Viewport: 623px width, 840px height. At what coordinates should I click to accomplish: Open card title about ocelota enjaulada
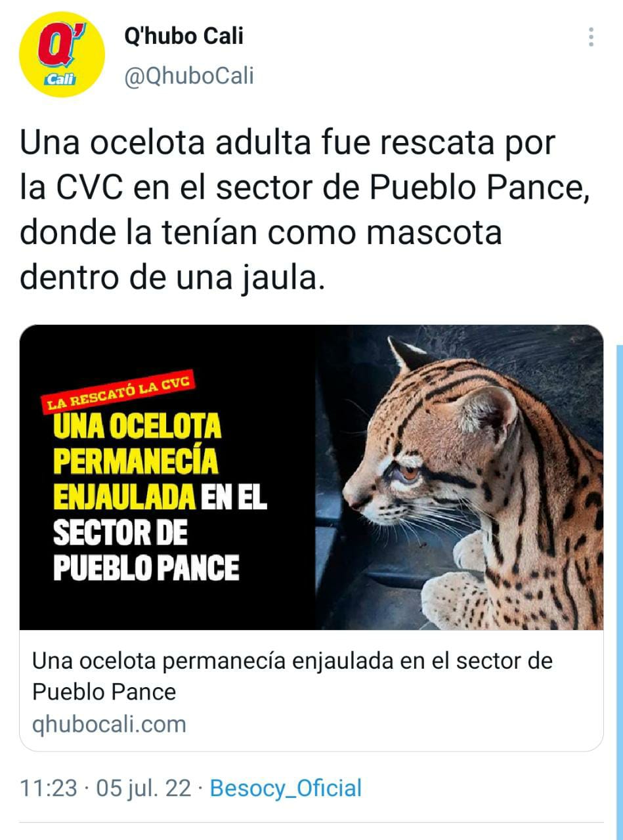click(292, 676)
